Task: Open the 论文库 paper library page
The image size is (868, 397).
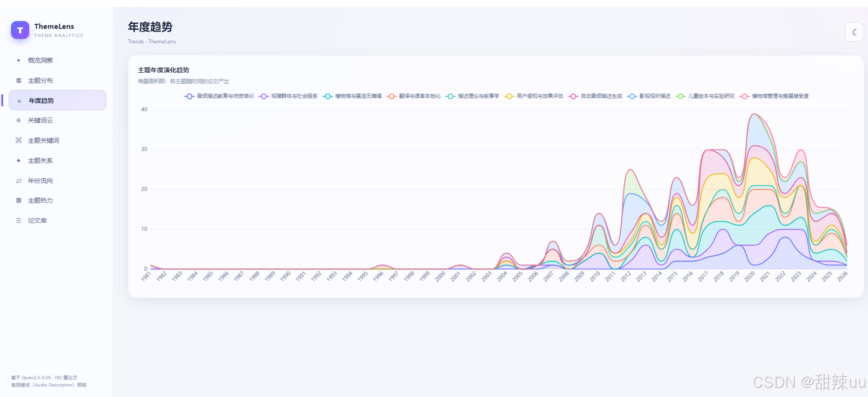Action: (57, 220)
